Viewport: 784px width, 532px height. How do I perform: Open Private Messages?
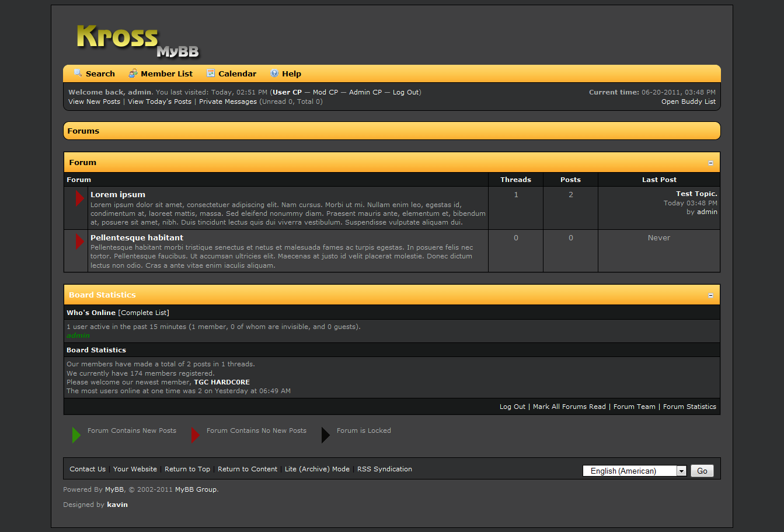(228, 101)
